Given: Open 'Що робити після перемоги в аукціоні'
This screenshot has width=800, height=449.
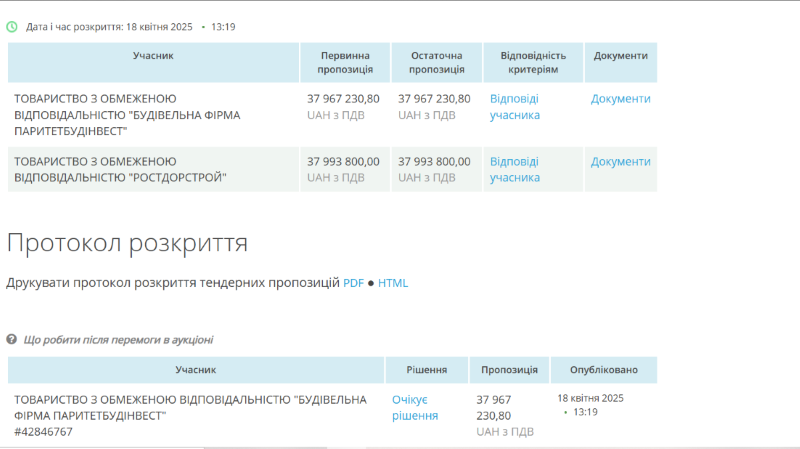Looking at the screenshot, I should click(118, 340).
